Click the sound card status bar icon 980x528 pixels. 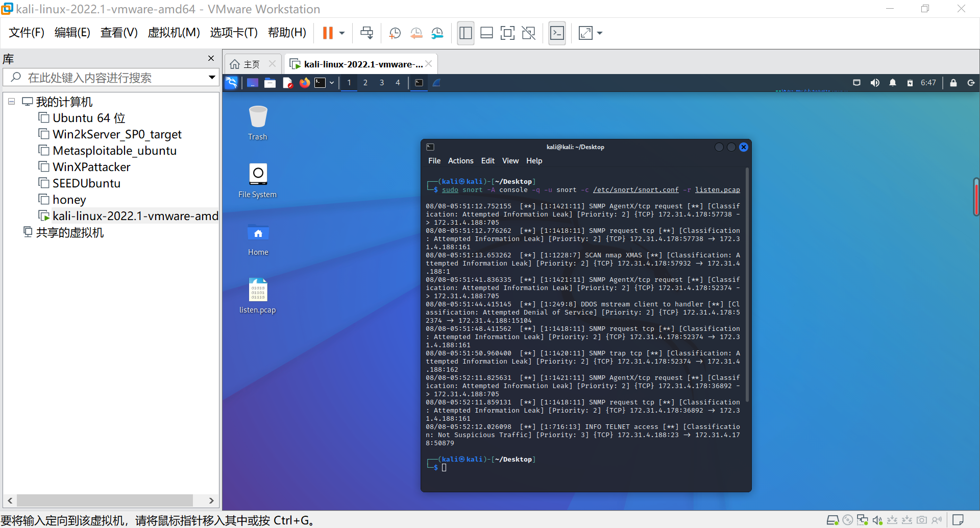point(877,520)
